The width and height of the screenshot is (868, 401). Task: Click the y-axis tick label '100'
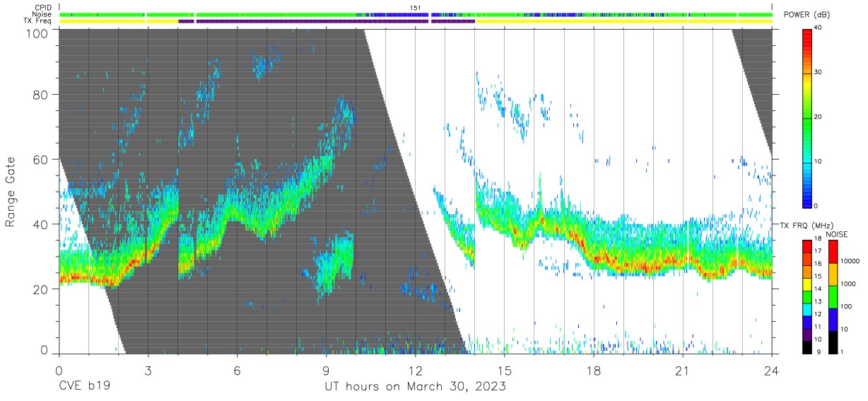[38, 33]
